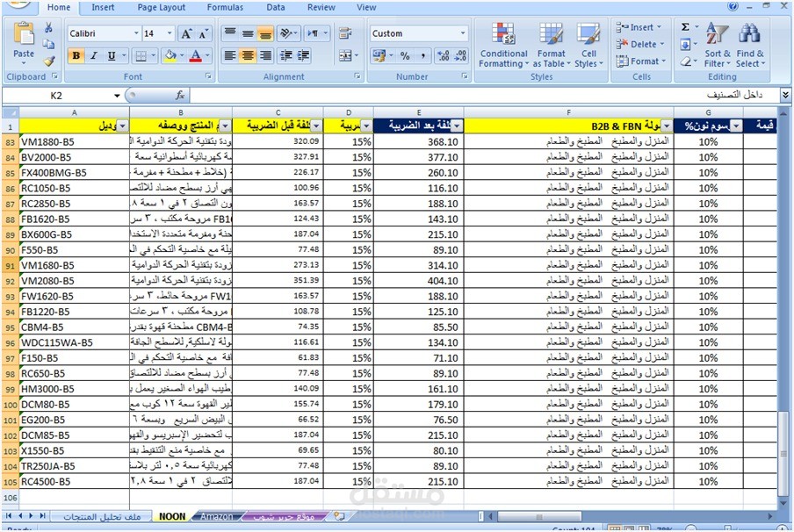Expand the Custom number format dropdown

click(463, 33)
